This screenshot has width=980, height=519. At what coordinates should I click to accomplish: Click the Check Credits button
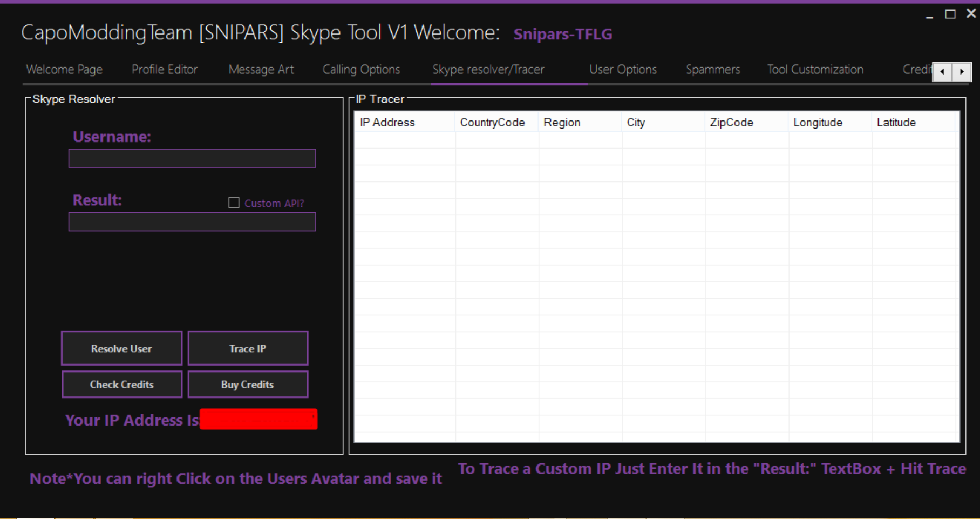122,385
